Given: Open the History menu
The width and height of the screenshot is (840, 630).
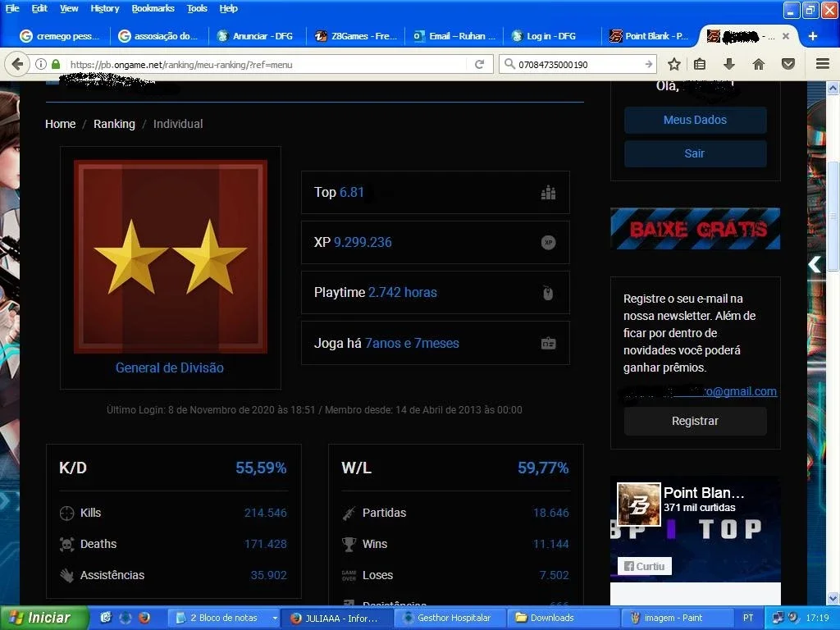Looking at the screenshot, I should (104, 8).
